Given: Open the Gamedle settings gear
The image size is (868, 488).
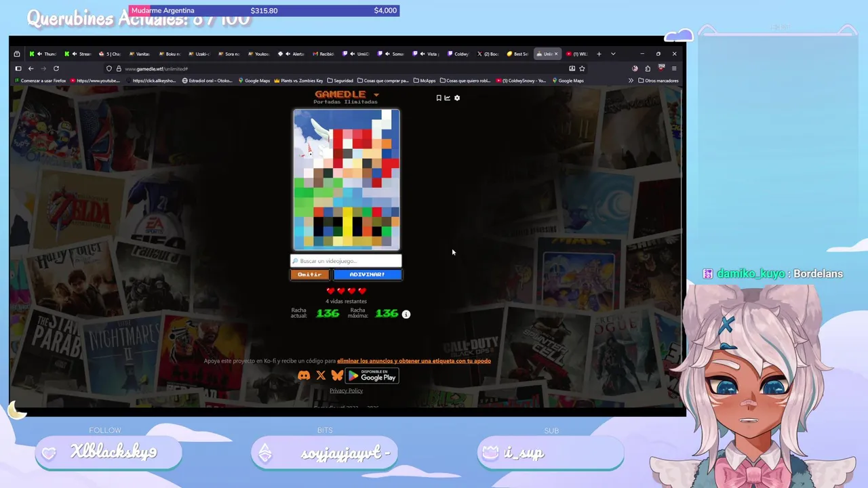Looking at the screenshot, I should [457, 98].
